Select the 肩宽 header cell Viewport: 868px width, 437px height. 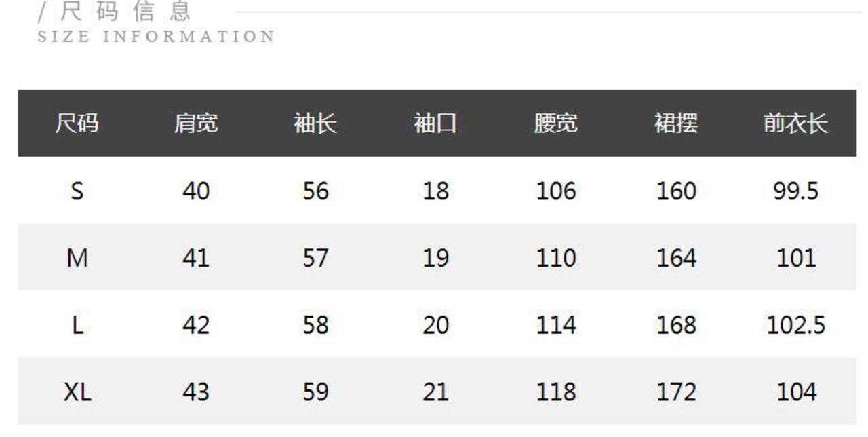coord(196,123)
